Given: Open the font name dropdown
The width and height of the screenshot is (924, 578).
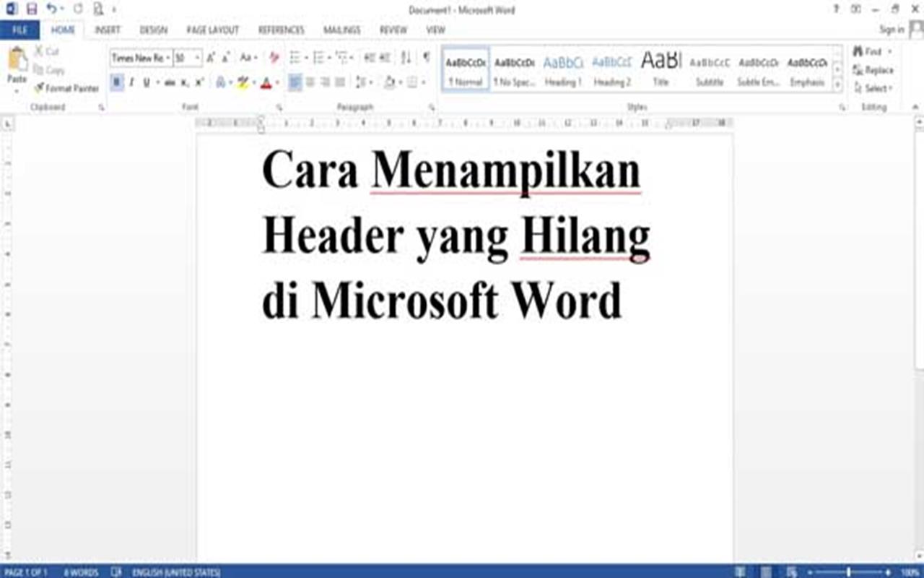Looking at the screenshot, I should [x=169, y=58].
